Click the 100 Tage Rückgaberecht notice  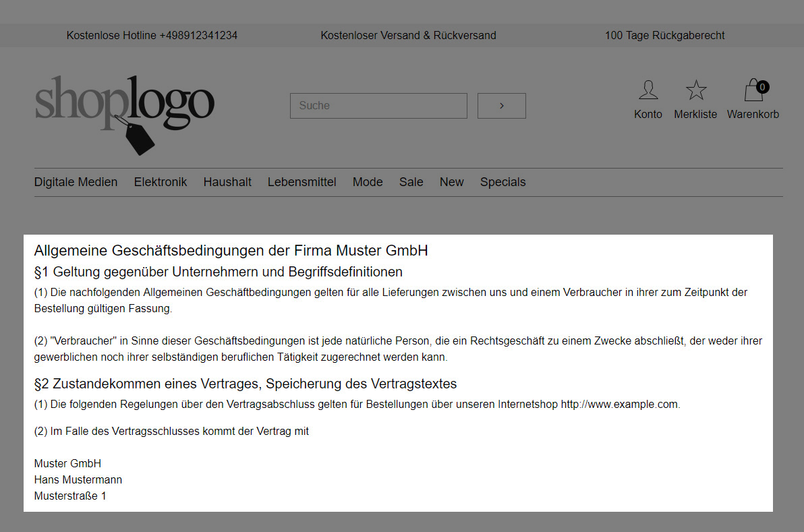(x=664, y=35)
